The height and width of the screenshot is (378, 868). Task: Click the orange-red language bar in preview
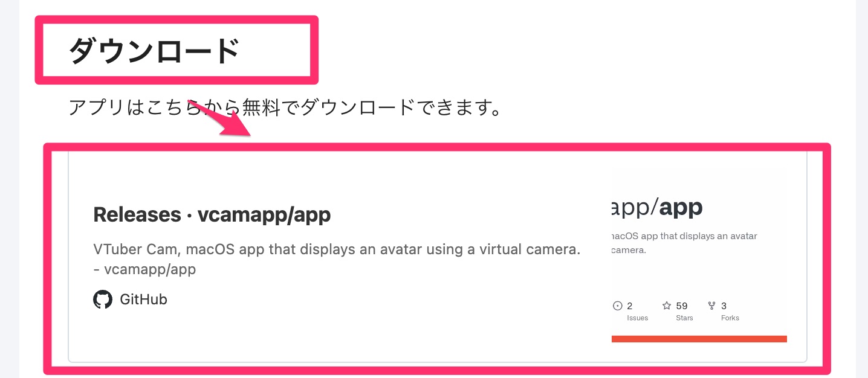[699, 339]
